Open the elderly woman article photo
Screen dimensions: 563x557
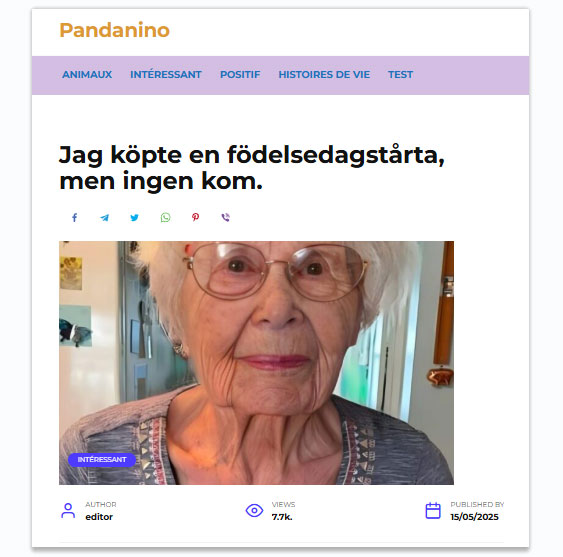pos(256,363)
